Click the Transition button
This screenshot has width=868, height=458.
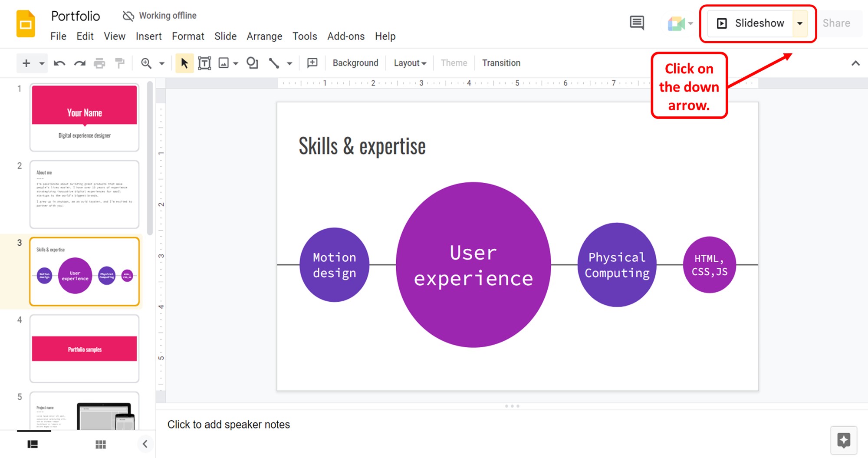[x=501, y=63]
